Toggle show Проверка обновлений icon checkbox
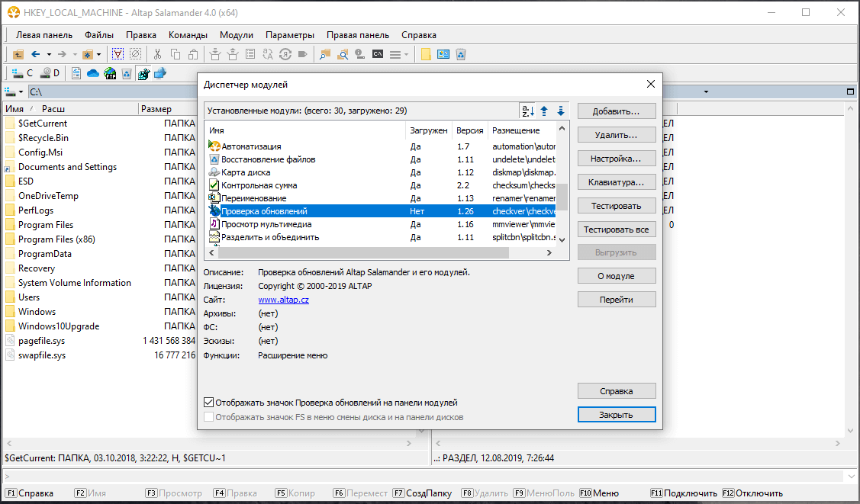 pos(208,403)
